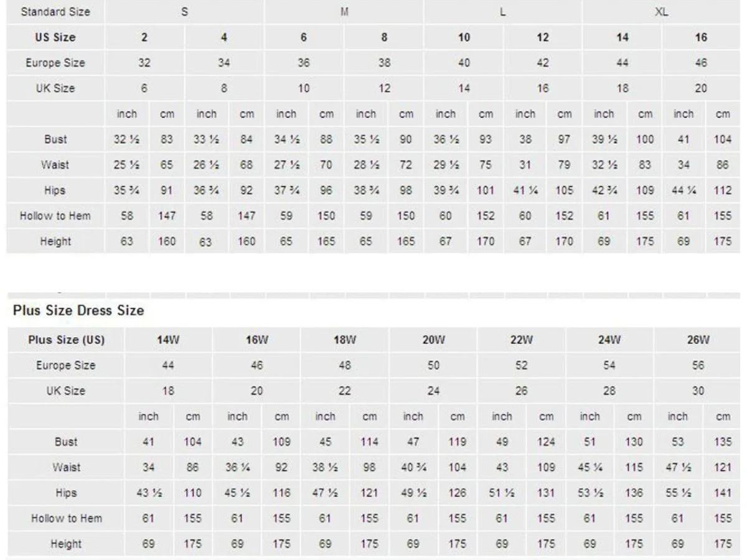Click the Standard Size header cell
Image resolution: width=747 pixels, height=560 pixels.
(55, 12)
